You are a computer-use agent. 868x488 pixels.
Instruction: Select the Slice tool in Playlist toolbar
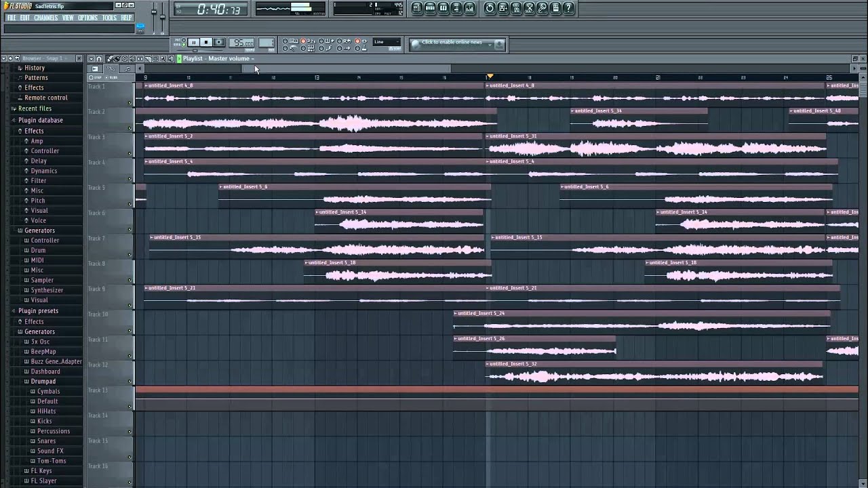pyautogui.click(x=147, y=59)
